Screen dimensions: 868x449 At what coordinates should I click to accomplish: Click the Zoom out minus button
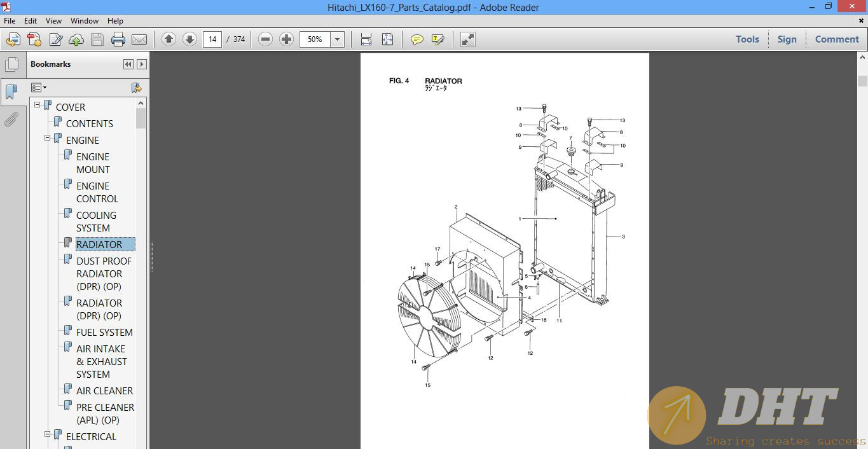266,39
